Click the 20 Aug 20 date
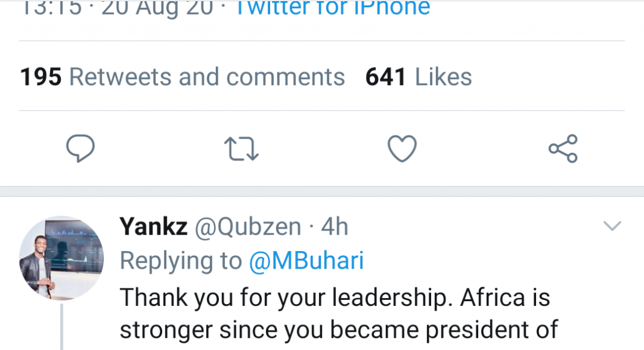The height and width of the screenshot is (350, 644). coord(157,7)
